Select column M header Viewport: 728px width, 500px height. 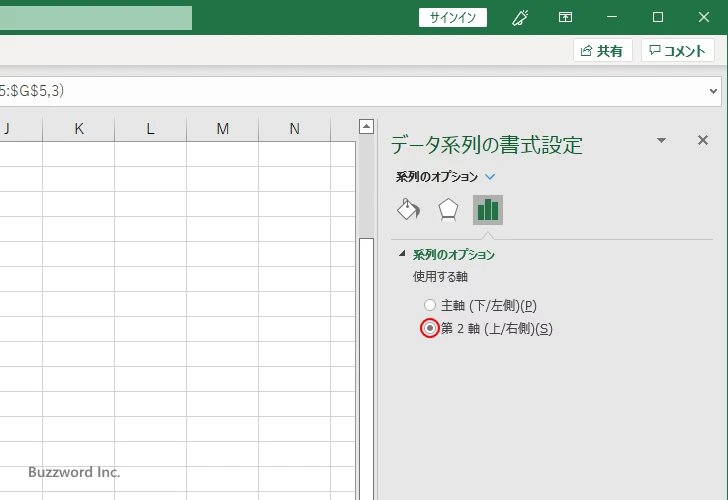pos(223,129)
